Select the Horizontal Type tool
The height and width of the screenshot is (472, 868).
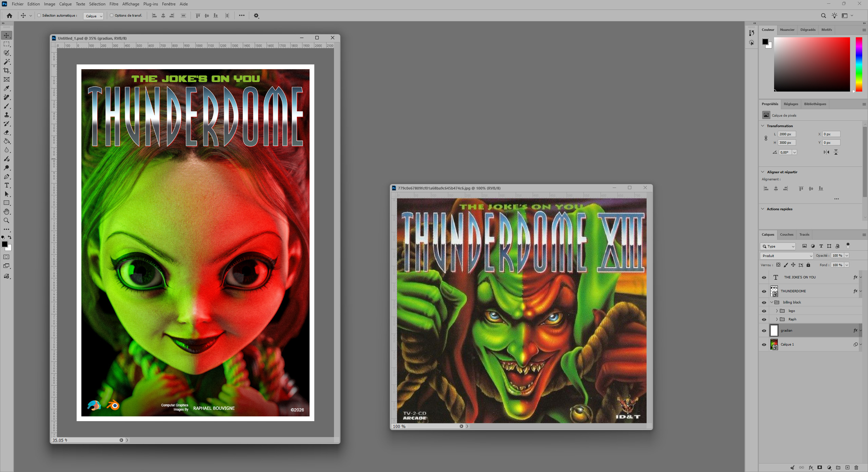(x=6, y=185)
